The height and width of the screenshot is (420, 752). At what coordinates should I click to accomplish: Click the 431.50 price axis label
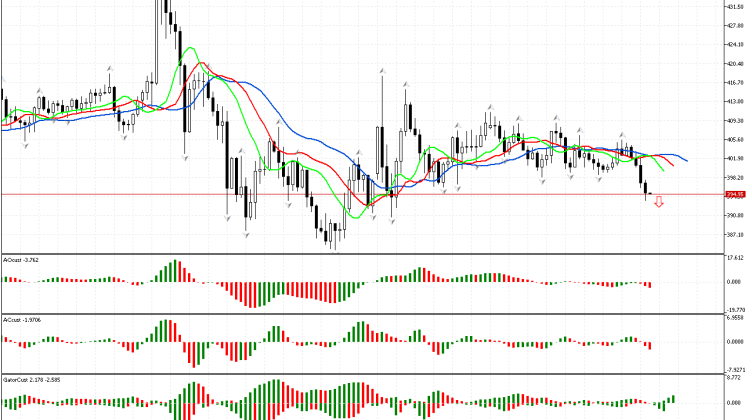pyautogui.click(x=735, y=7)
